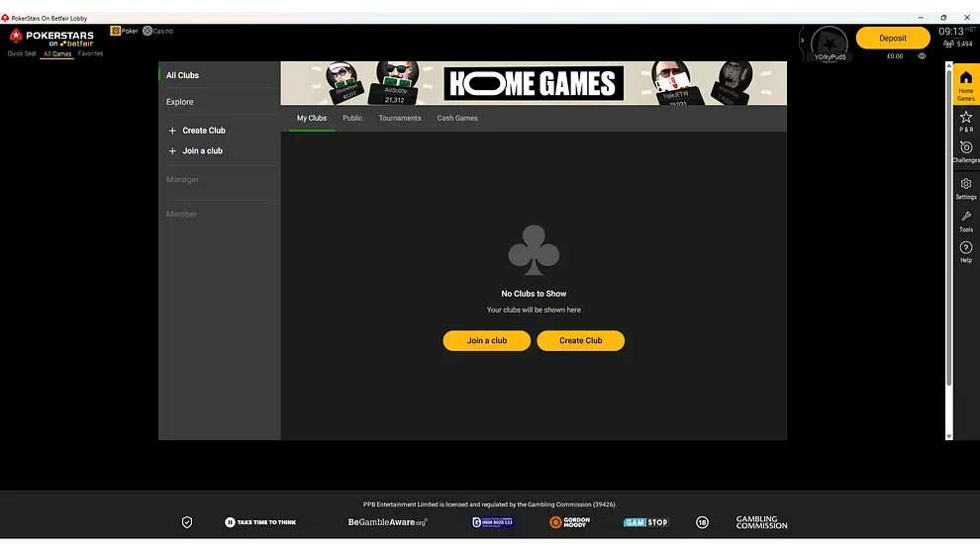Image resolution: width=980 pixels, height=551 pixels.
Task: Open Favorites lobby tab
Action: coord(91,53)
